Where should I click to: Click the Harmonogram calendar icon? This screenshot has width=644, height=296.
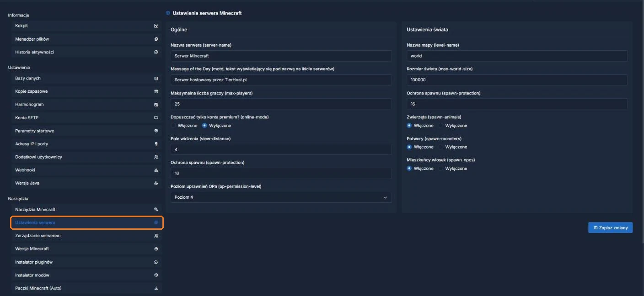coord(156,105)
